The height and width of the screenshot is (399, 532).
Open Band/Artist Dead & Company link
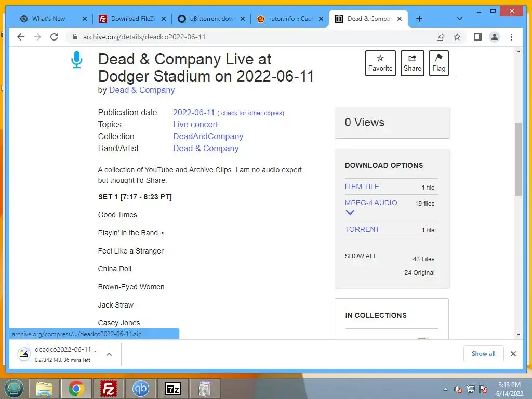point(206,148)
